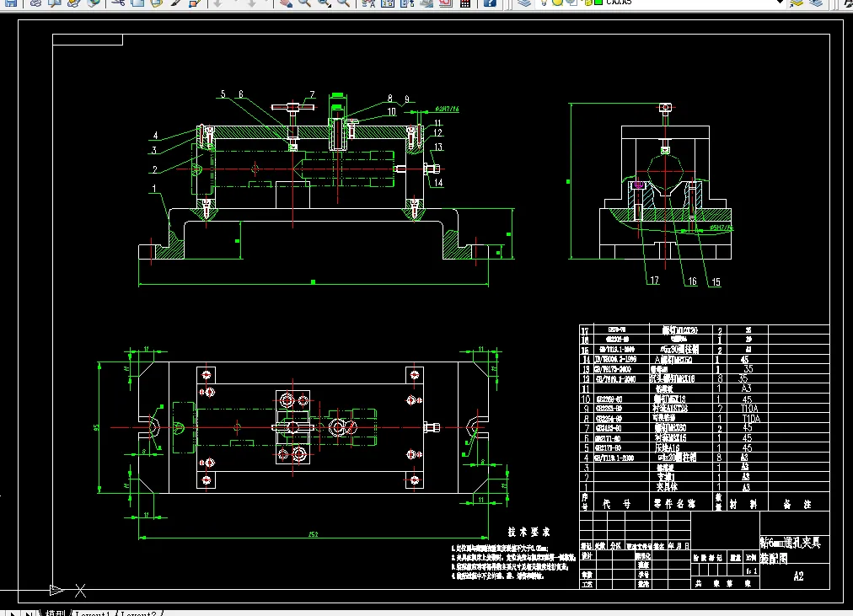Select balloon number 7 in front view
Screen dimensions: 853x616
coord(312,94)
